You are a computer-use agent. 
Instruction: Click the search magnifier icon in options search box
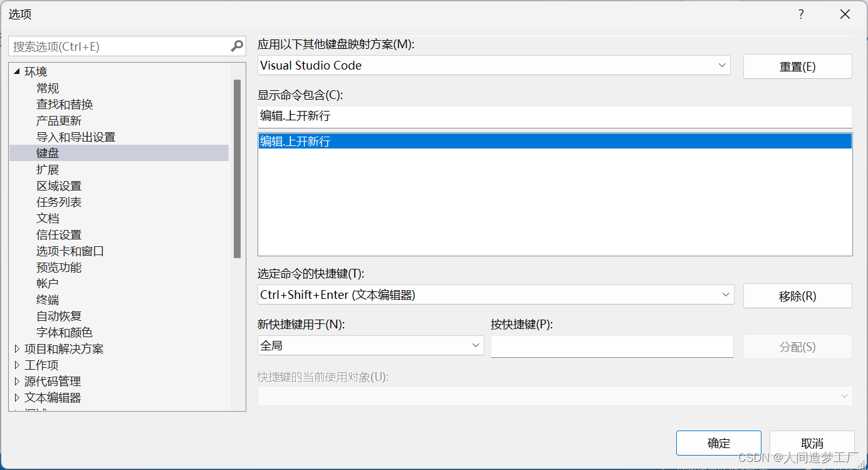click(237, 46)
